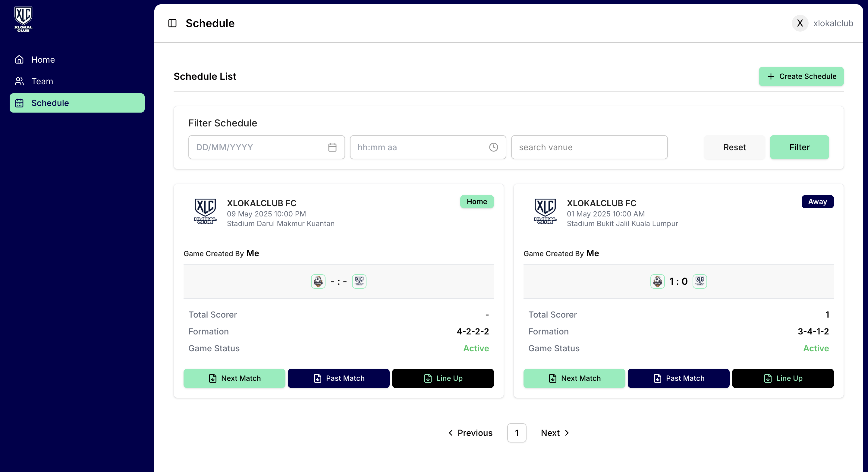This screenshot has height=472, width=868.
Task: Click opponent team badge in 1:0 score
Action: [657, 281]
